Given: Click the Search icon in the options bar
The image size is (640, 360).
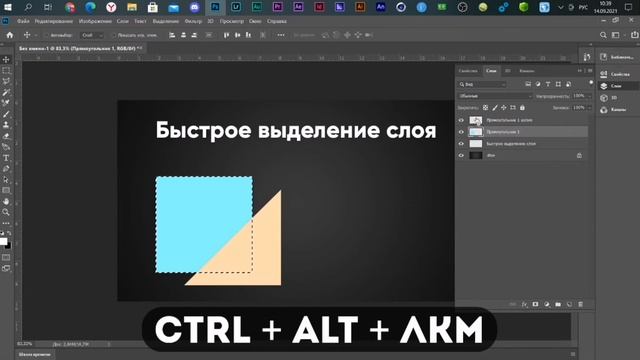Looking at the screenshot, I should tap(603, 35).
